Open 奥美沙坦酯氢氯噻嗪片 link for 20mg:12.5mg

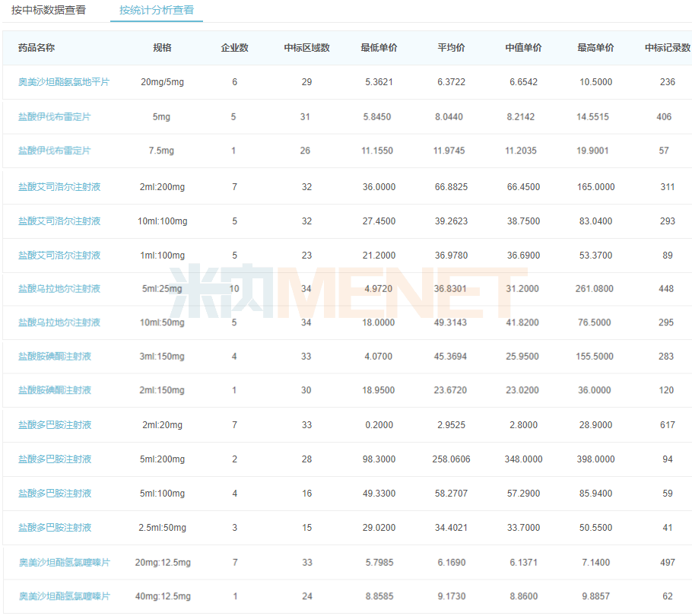65,563
